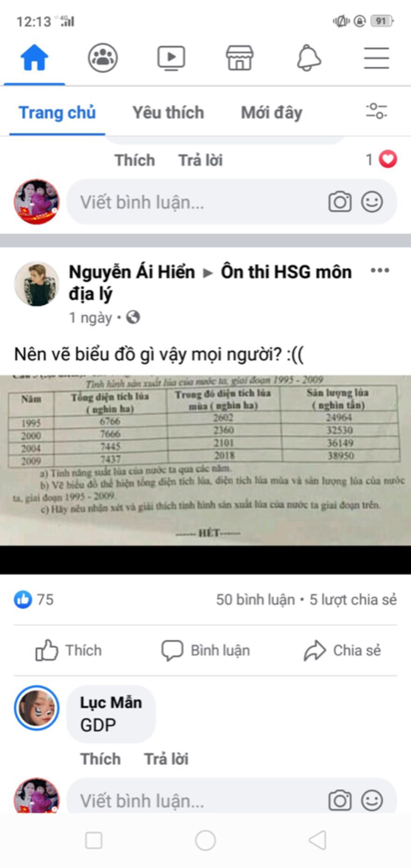
Task: Open the Facebook Home feed icon
Action: 35,58
